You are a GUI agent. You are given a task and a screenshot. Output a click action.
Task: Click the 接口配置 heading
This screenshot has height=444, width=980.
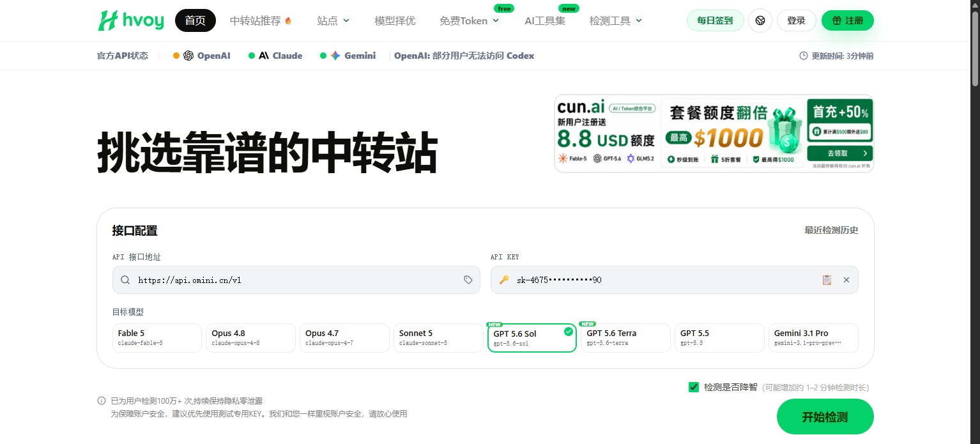135,231
